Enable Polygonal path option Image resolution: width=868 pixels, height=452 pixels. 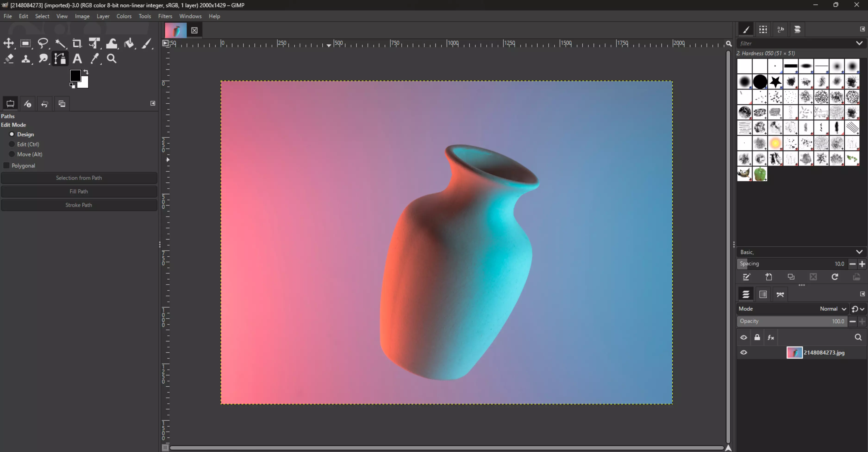pos(6,165)
